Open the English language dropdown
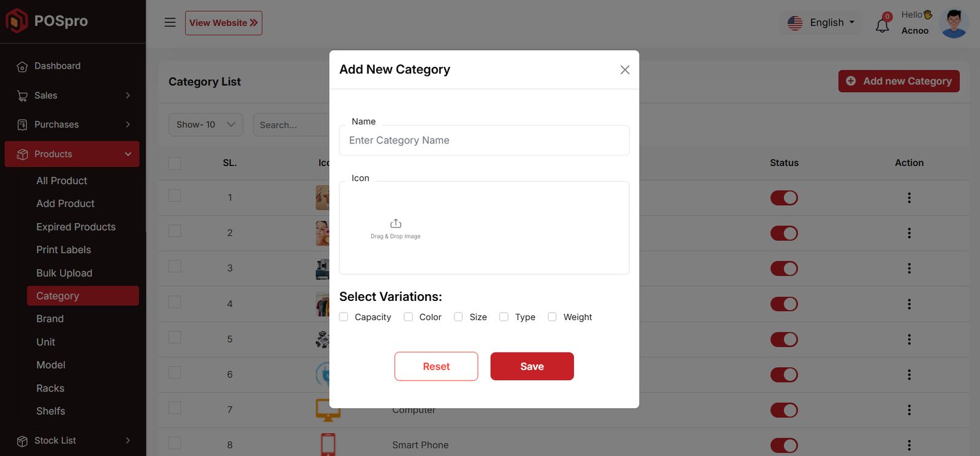This screenshot has width=980, height=456. pos(821,23)
